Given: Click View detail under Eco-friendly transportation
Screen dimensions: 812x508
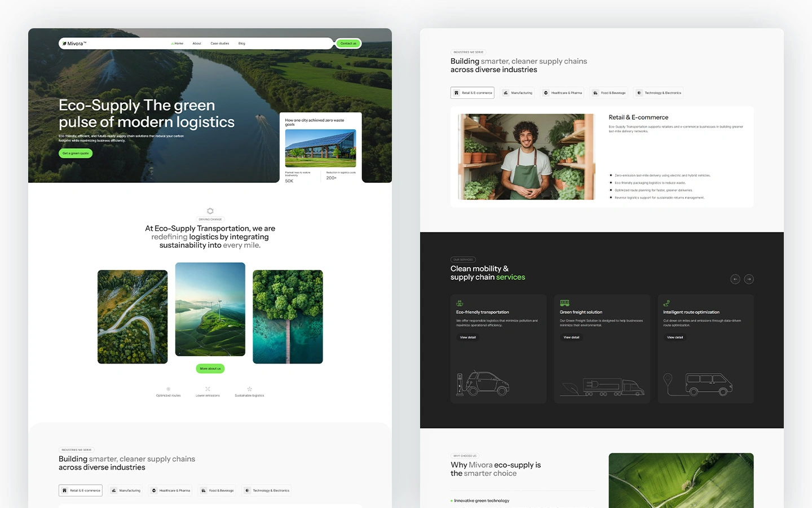Looking at the screenshot, I should coord(468,338).
